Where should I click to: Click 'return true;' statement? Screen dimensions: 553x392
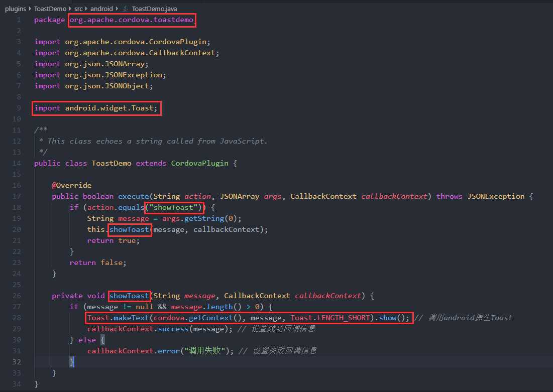pyautogui.click(x=113, y=240)
